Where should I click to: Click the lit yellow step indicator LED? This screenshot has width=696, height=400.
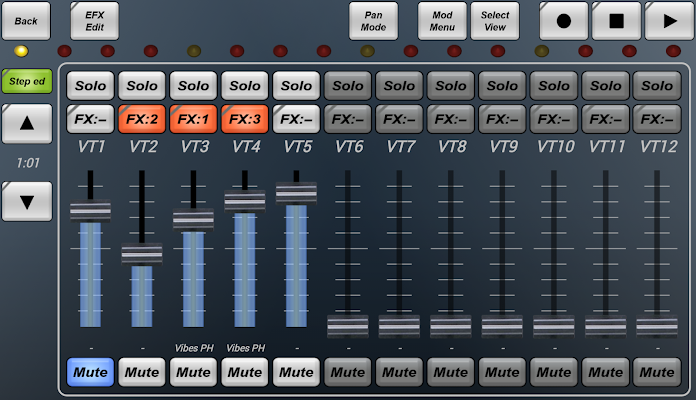coord(21,51)
